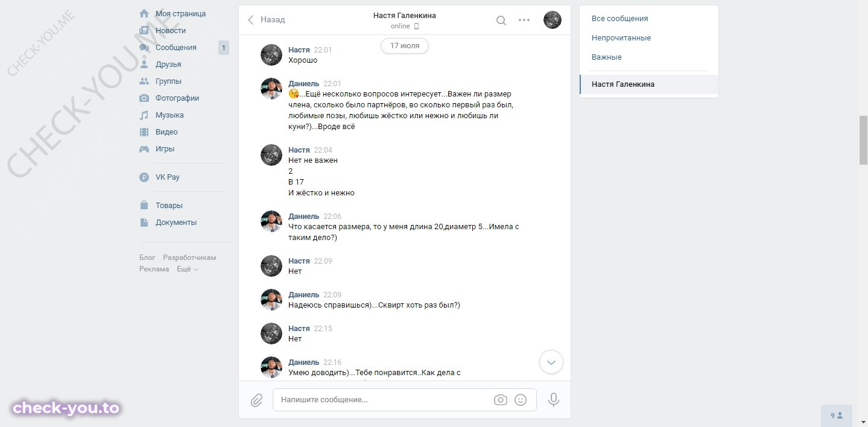Open the Goods shopping bag icon

[x=144, y=205]
